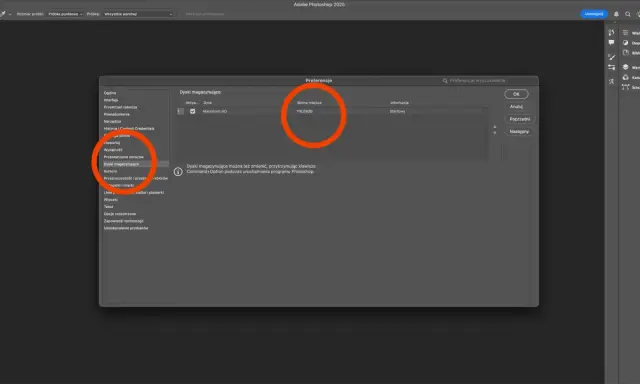Image resolution: width=640 pixels, height=384 pixels.
Task: Click Anuluj to cancel preferences
Action: 516,107
